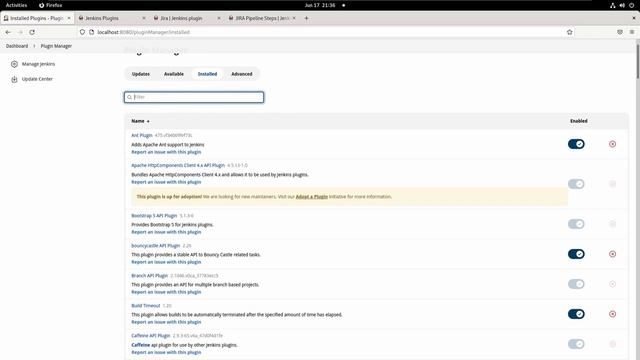This screenshot has width=640, height=360.
Task: Bookmark this page with star icon
Action: point(570,32)
